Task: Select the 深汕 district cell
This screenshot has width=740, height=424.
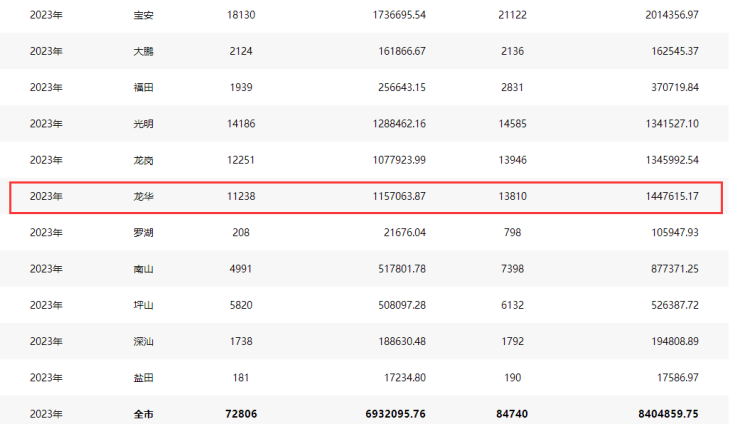Action: click(143, 341)
